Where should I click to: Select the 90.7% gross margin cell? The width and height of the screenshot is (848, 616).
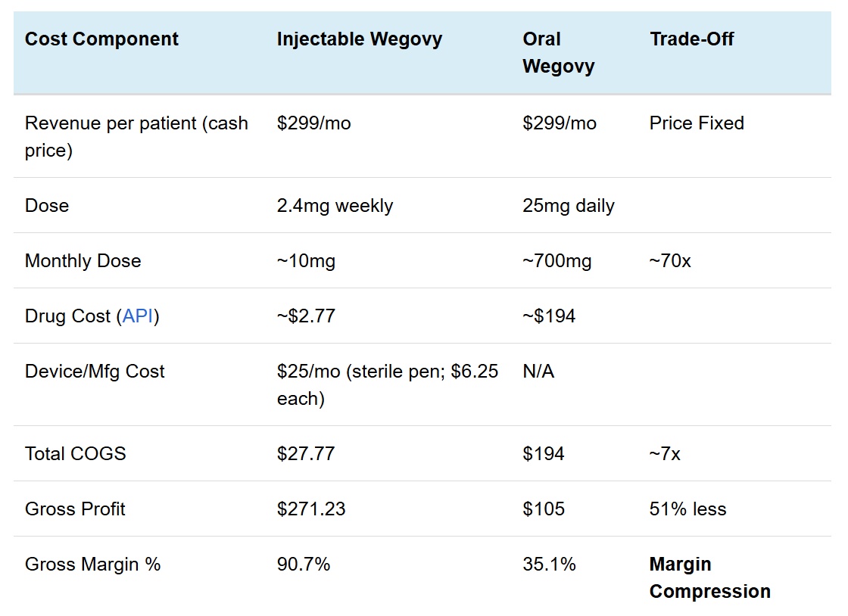coord(304,565)
